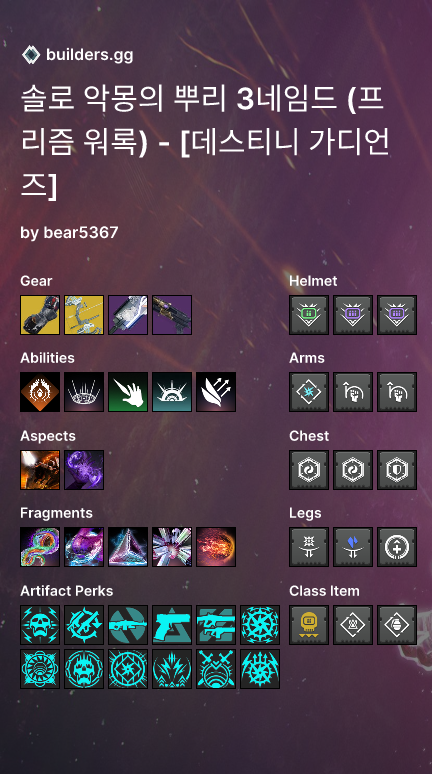Click the fiery orange fragment icon
The image size is (432, 774).
(216, 547)
